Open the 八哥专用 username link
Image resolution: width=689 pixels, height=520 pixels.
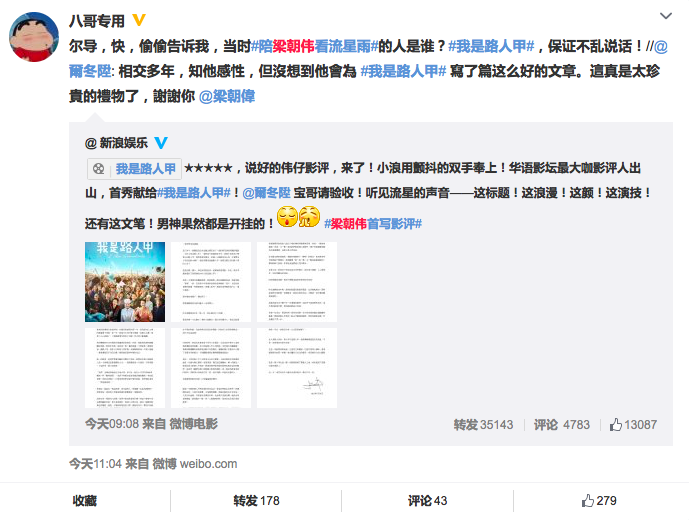pyautogui.click(x=97, y=21)
